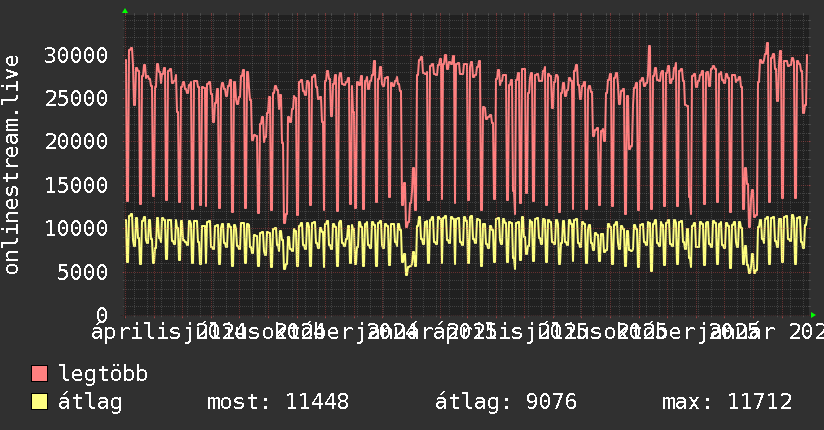Click the green arrow atop the y-axis
The height and width of the screenshot is (430, 824).
point(125,11)
